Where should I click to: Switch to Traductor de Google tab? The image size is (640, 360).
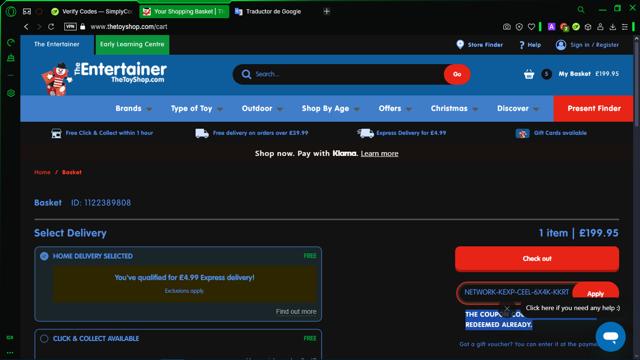coord(273,11)
